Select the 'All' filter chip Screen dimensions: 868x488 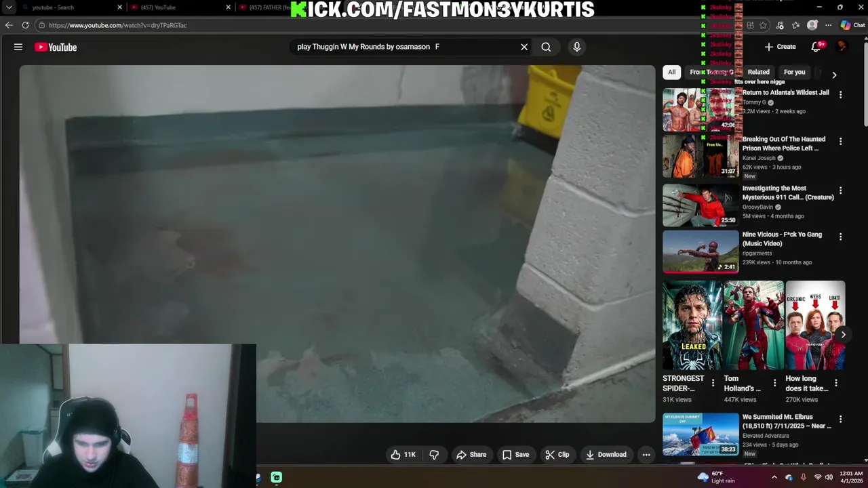pos(671,72)
